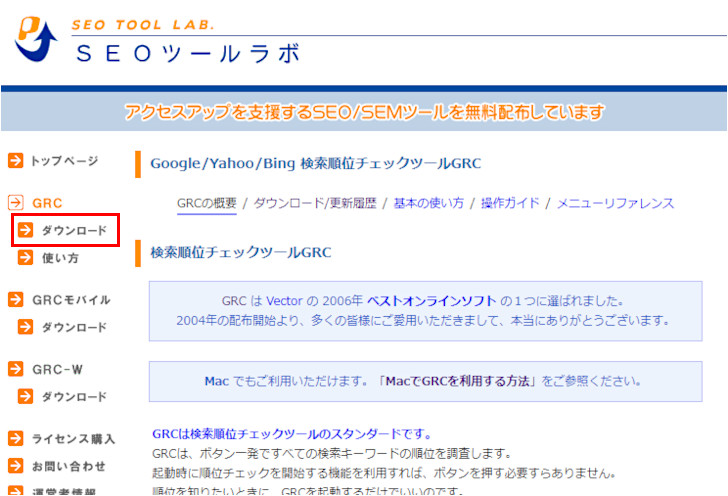Go to ダウンロード/更新履歴 link
The image size is (728, 496).
pyautogui.click(x=315, y=203)
